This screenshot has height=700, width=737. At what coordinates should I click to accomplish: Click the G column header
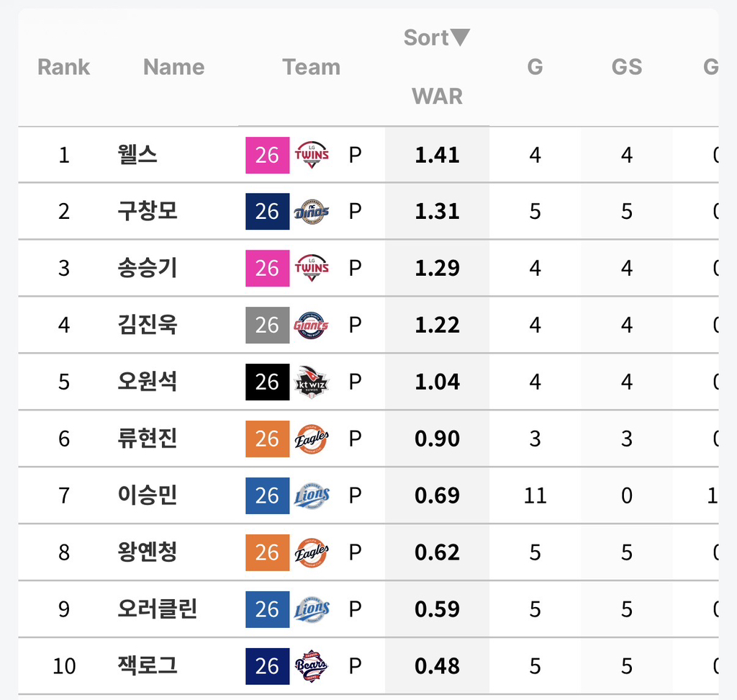tap(535, 67)
